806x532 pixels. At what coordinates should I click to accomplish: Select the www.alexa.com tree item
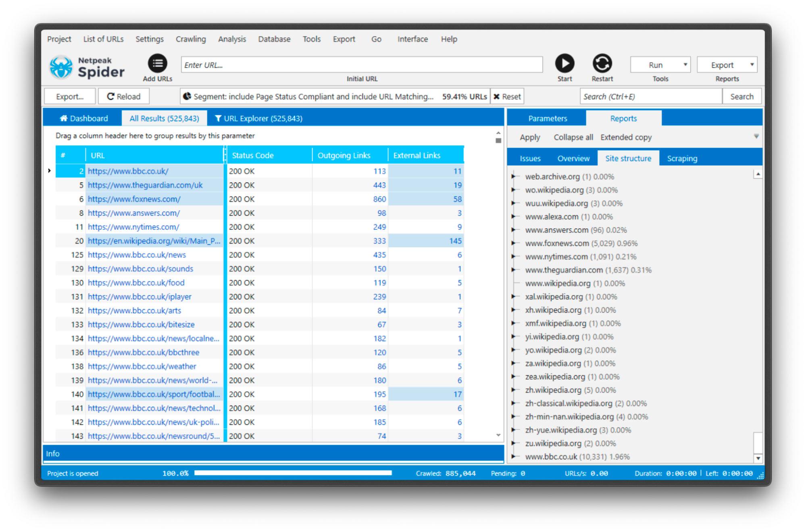click(x=569, y=216)
